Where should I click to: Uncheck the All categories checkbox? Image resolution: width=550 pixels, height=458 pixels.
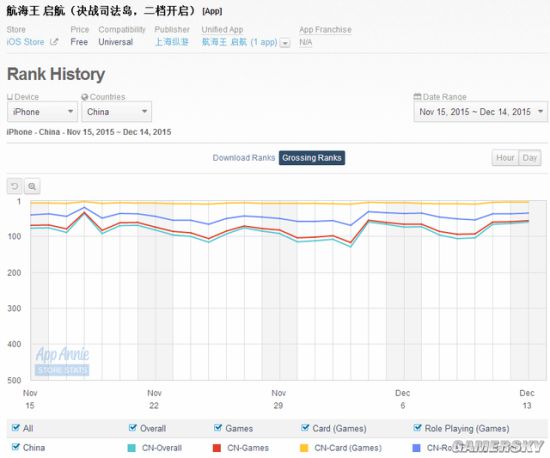[15, 427]
